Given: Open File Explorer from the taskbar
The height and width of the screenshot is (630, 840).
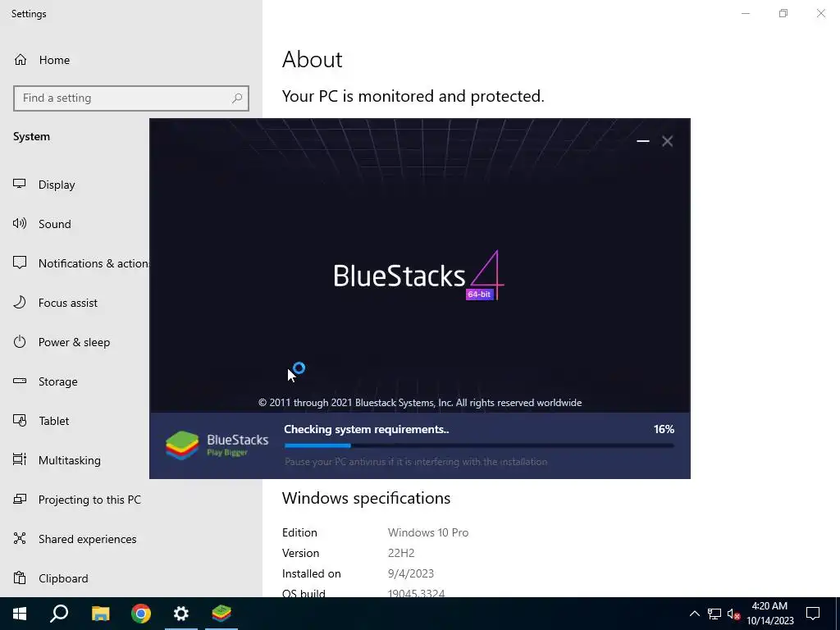Looking at the screenshot, I should 100,614.
